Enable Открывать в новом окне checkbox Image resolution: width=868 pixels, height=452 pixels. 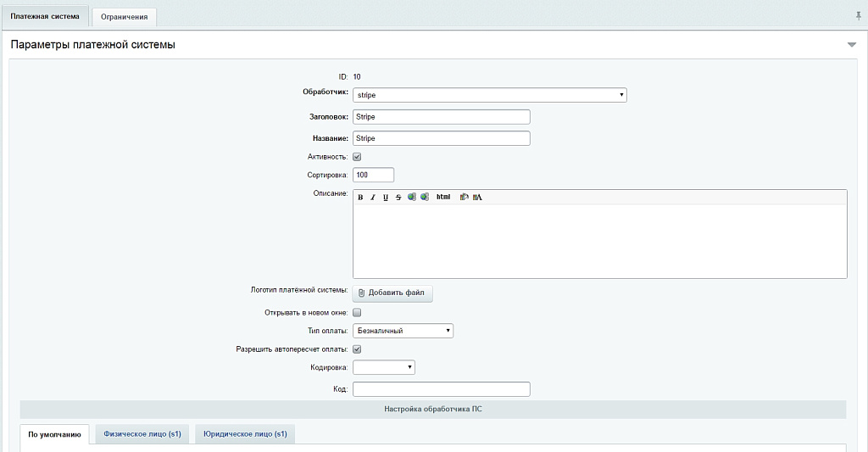357,313
